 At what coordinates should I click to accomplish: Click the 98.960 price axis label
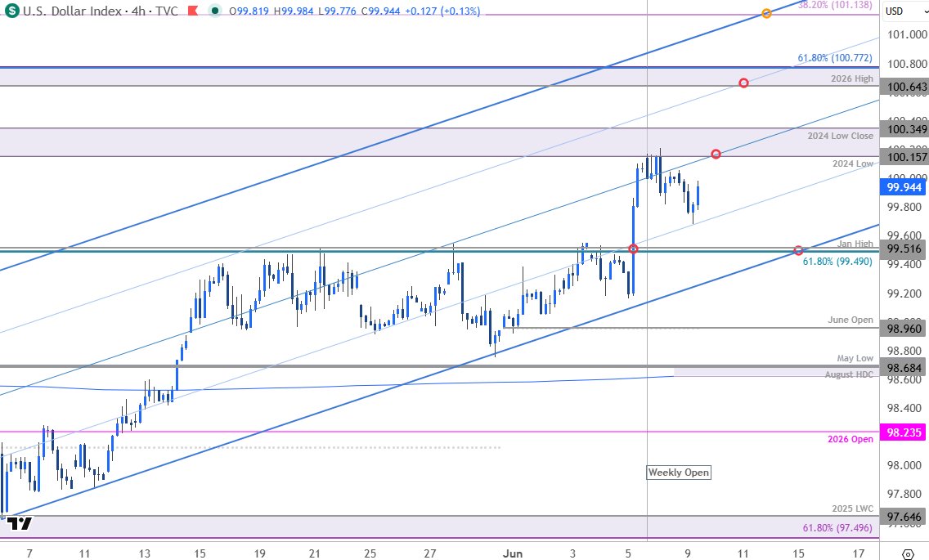click(x=904, y=329)
